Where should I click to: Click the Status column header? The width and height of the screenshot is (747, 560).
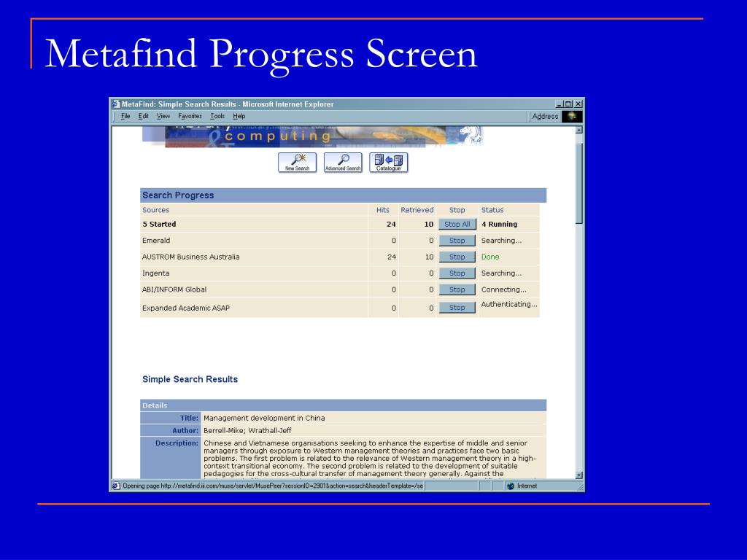click(492, 210)
